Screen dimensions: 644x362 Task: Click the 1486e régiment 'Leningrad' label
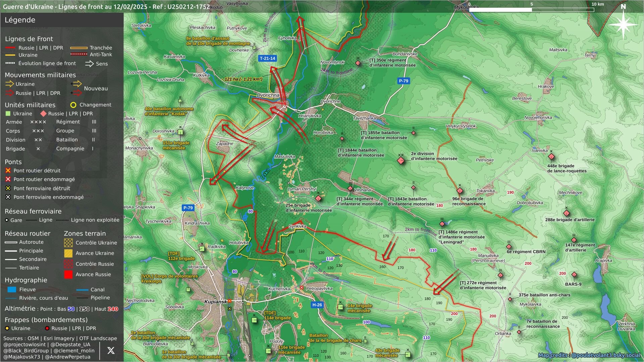pos(462,237)
